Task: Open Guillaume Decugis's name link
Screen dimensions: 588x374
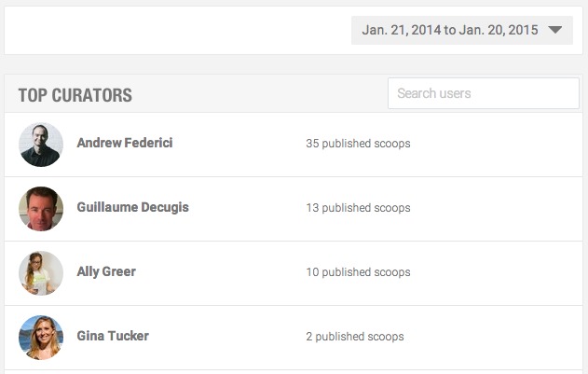Action: [132, 207]
